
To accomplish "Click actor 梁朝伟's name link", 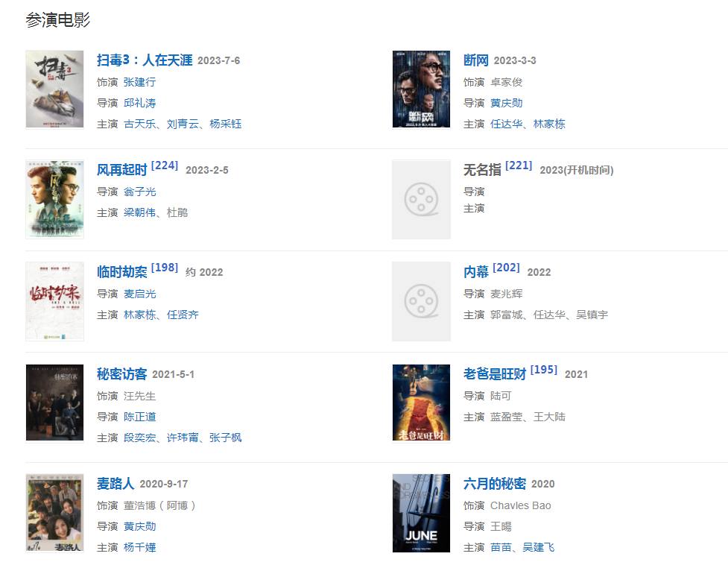I will (x=140, y=212).
